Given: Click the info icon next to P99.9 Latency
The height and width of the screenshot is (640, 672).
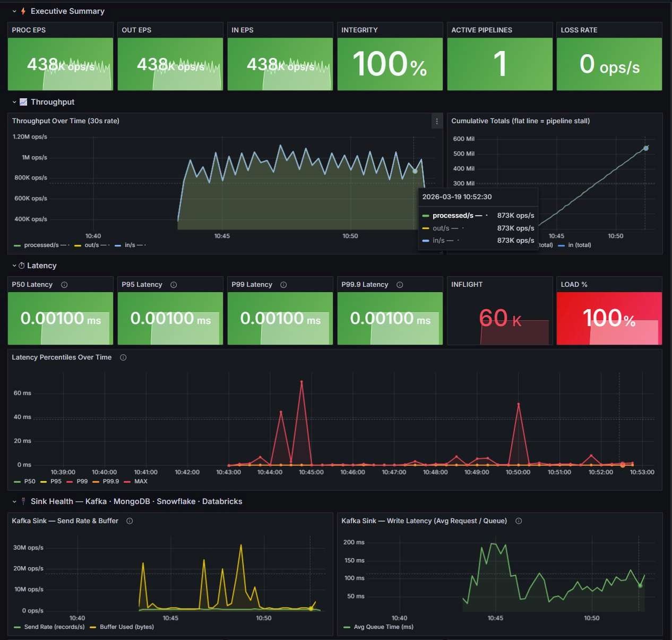Looking at the screenshot, I should coord(400,285).
